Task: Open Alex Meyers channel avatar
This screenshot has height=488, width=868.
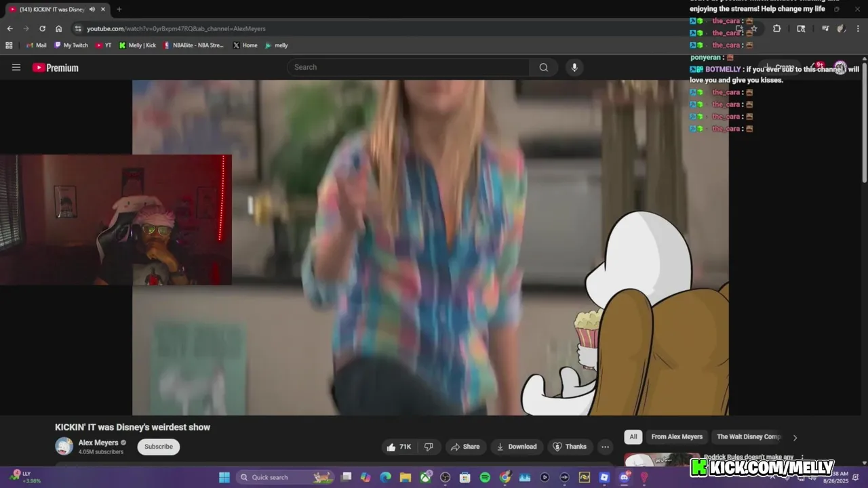Action: 64,447
